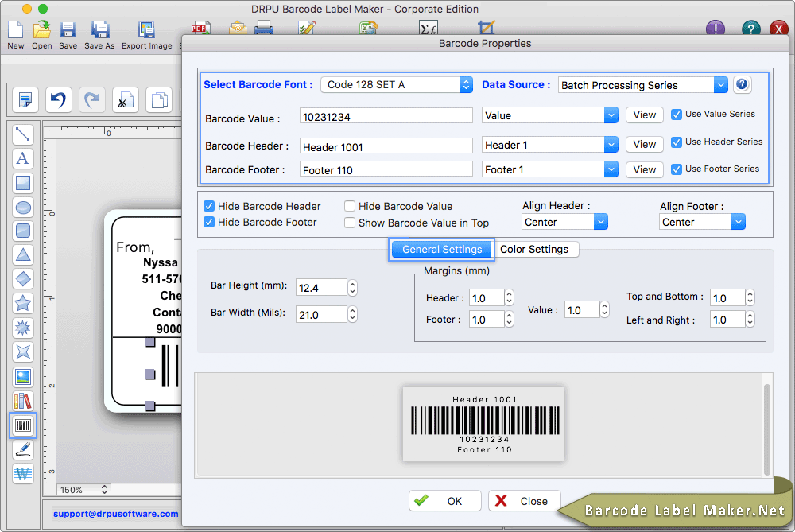The height and width of the screenshot is (532, 795).
Task: Select the Image insert tool
Action: pos(23,376)
